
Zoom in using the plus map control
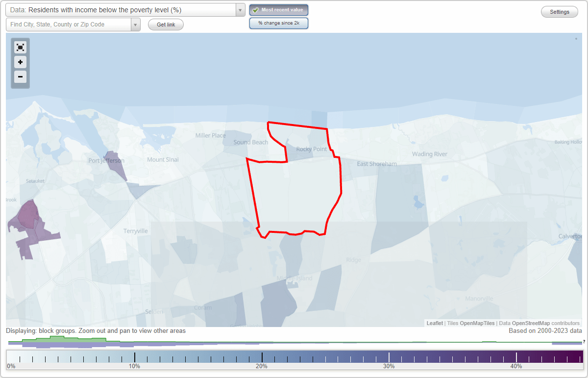click(20, 62)
